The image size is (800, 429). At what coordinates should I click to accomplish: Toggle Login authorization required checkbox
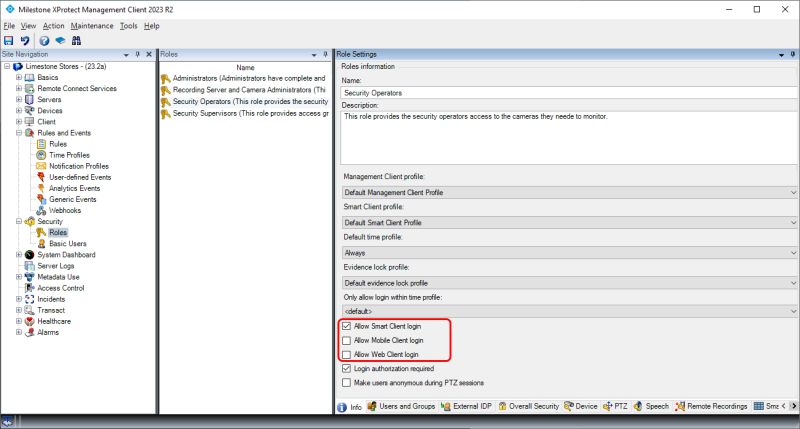[346, 368]
